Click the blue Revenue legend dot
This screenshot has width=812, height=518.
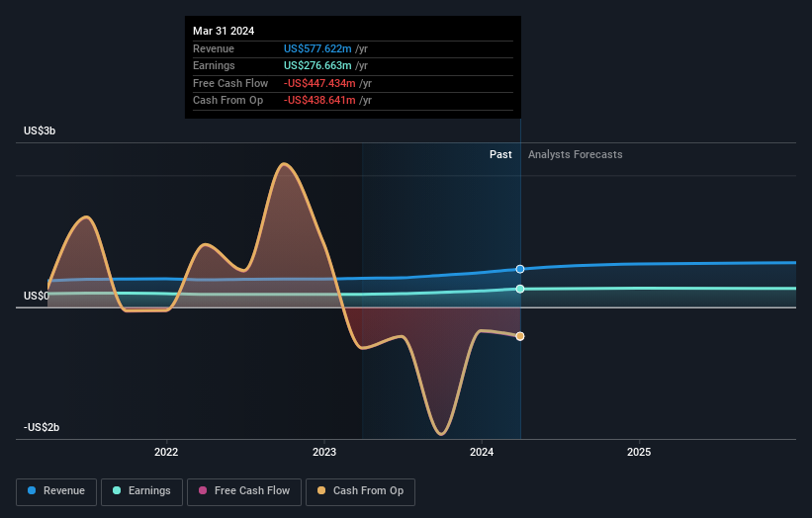pos(32,490)
